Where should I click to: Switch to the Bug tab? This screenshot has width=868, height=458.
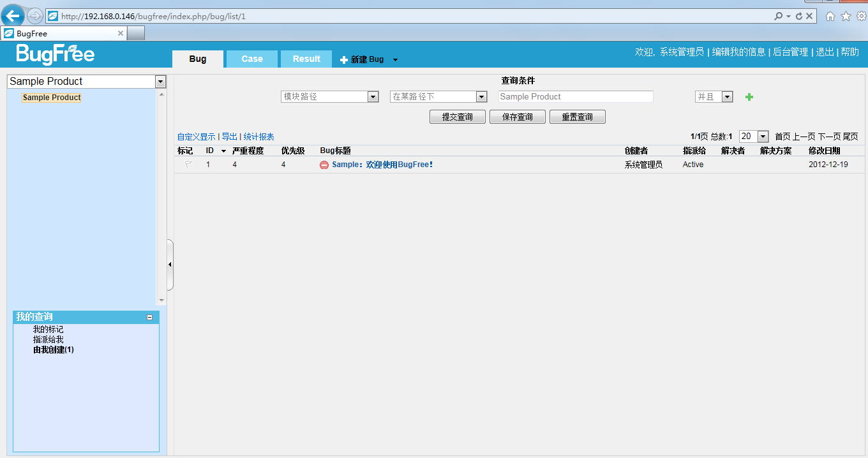198,59
